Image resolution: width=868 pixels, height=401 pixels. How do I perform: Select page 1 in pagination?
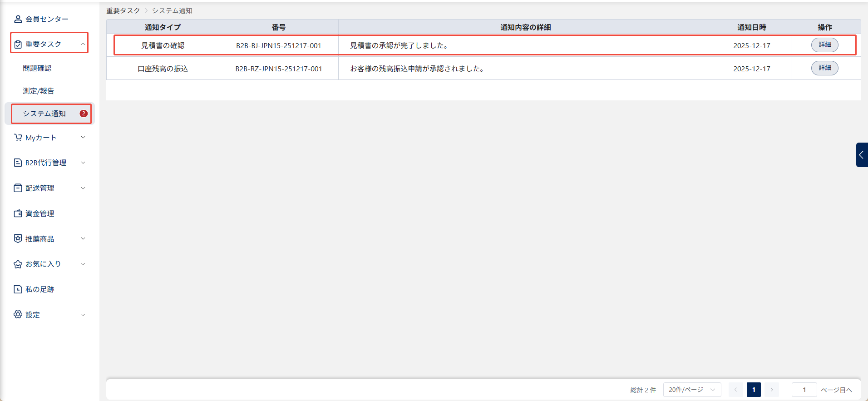coord(754,390)
